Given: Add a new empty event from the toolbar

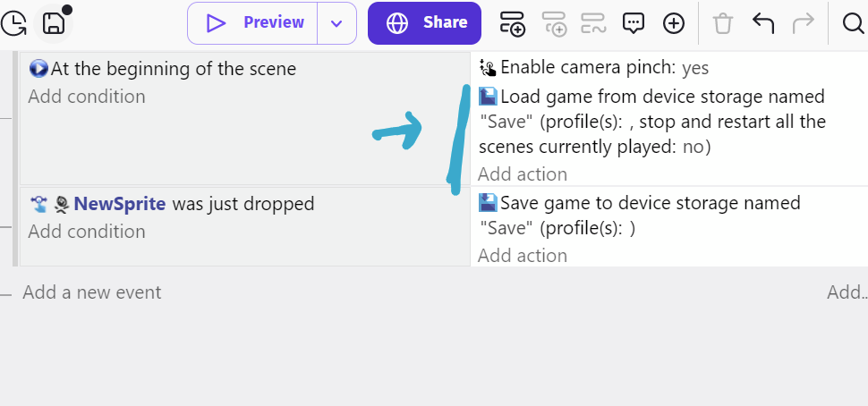Looking at the screenshot, I should (x=513, y=24).
